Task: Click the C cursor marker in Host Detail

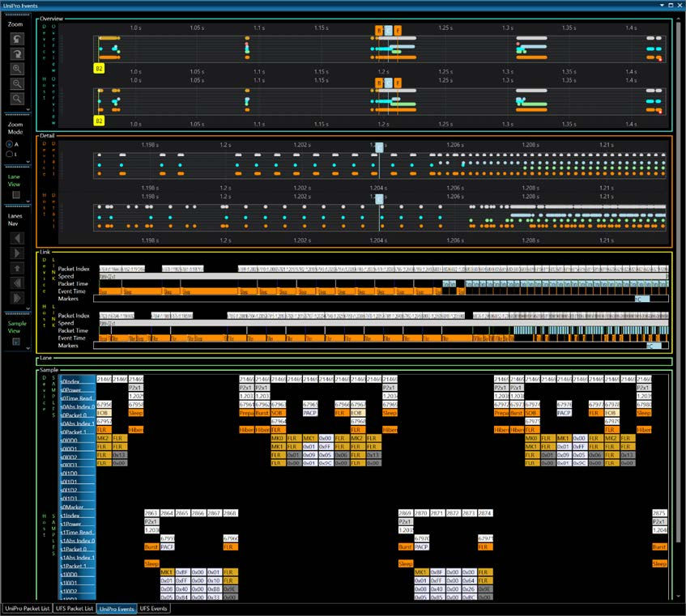Action: (x=379, y=199)
